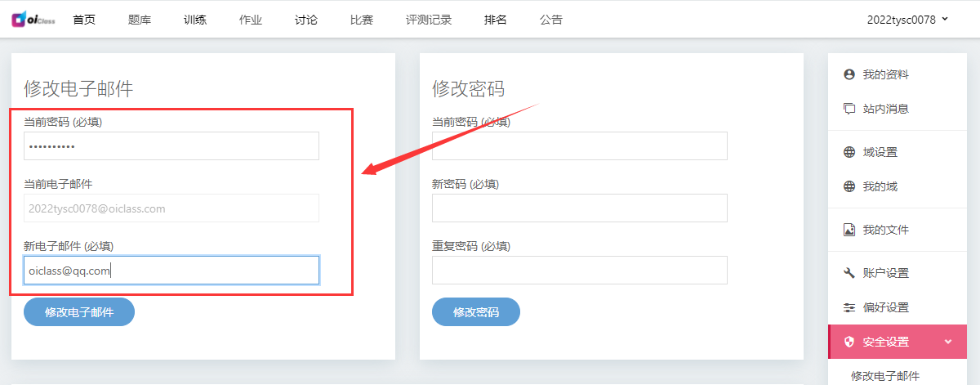Viewport: 980px width, 385px height.
Task: Open 排名 in the top navigation
Action: [x=496, y=20]
